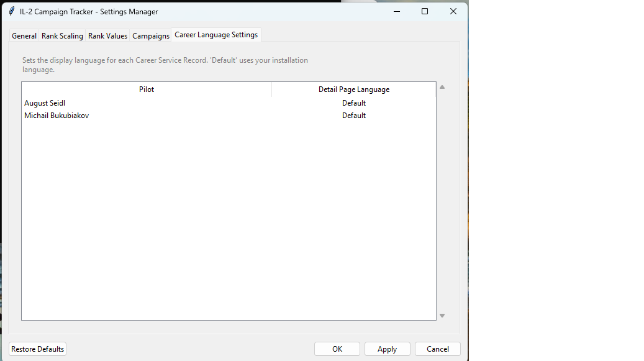This screenshot has width=644, height=361.
Task: Click the feather app icon in title bar
Action: [12, 12]
